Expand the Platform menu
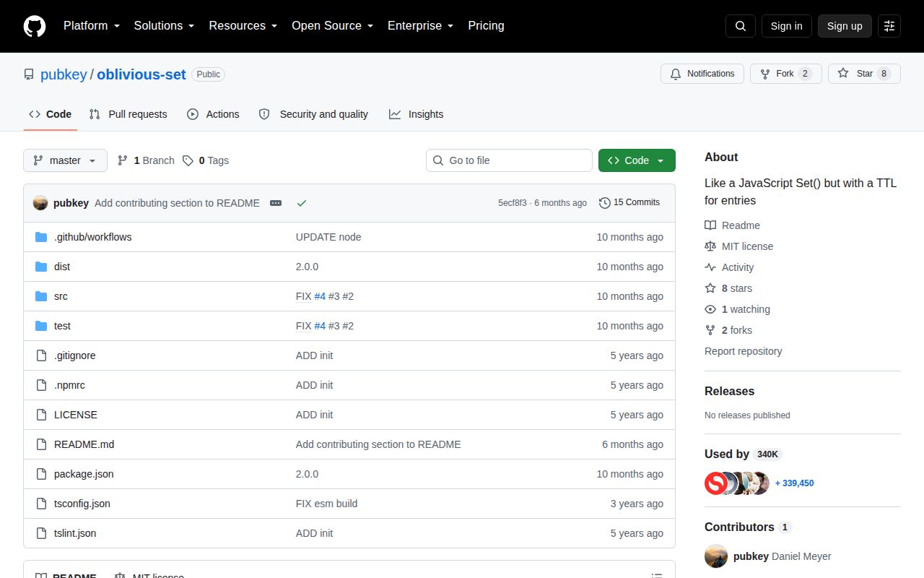This screenshot has height=578, width=924. click(x=91, y=26)
